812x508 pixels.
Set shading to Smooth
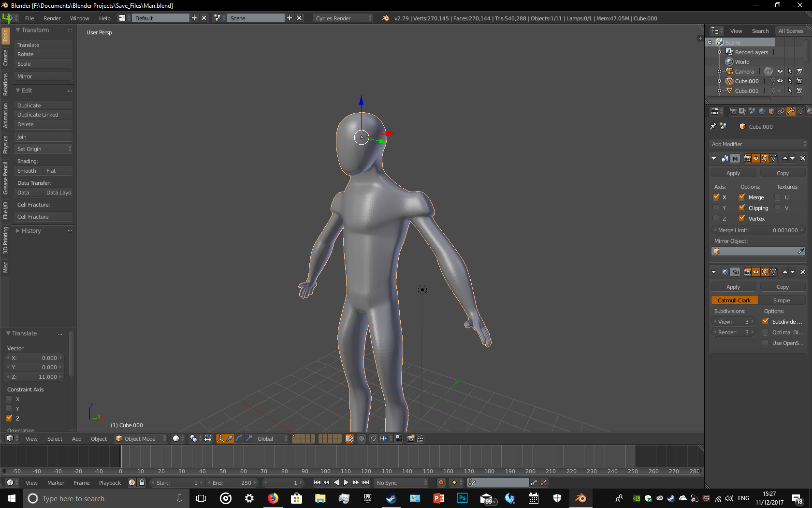coord(27,171)
